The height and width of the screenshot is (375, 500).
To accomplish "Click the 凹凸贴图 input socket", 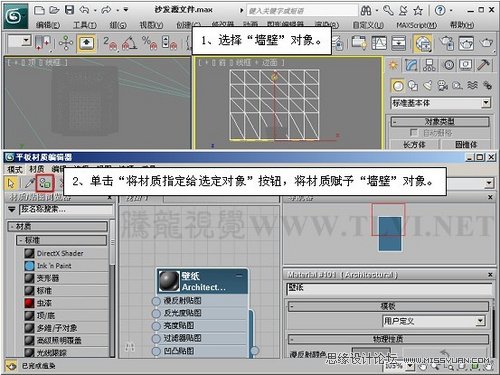I will (156, 351).
